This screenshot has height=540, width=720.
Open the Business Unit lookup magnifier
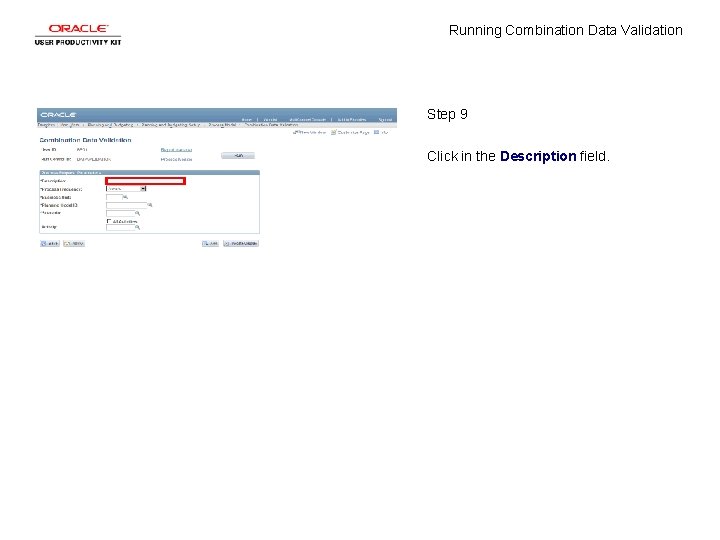point(125,197)
